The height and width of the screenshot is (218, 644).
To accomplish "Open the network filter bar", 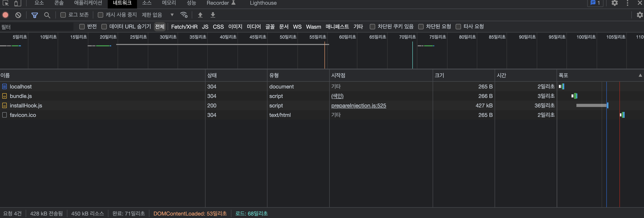I will pos(34,15).
